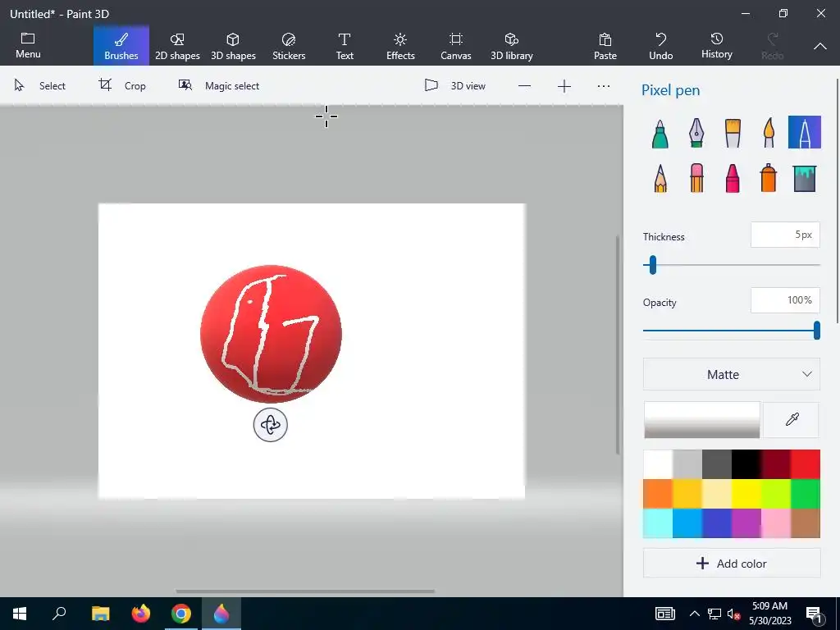840x630 pixels.
Task: Activate the Select tool
Action: point(39,85)
